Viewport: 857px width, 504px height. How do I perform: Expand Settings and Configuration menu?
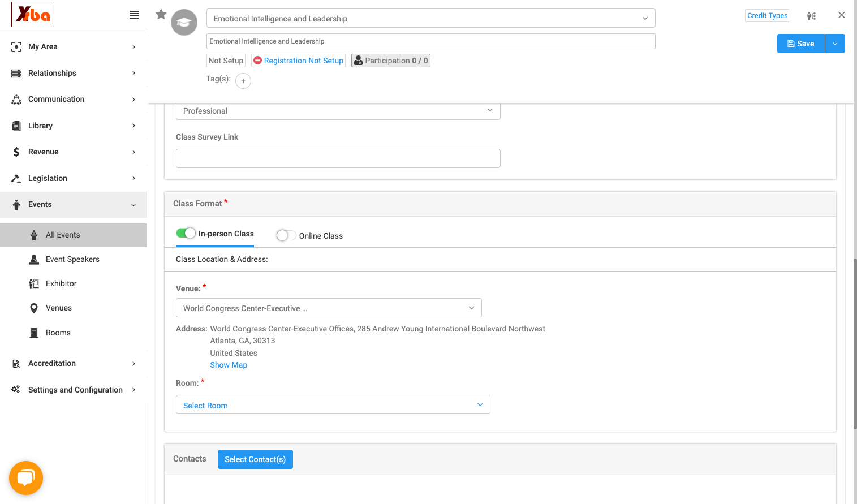[74, 390]
